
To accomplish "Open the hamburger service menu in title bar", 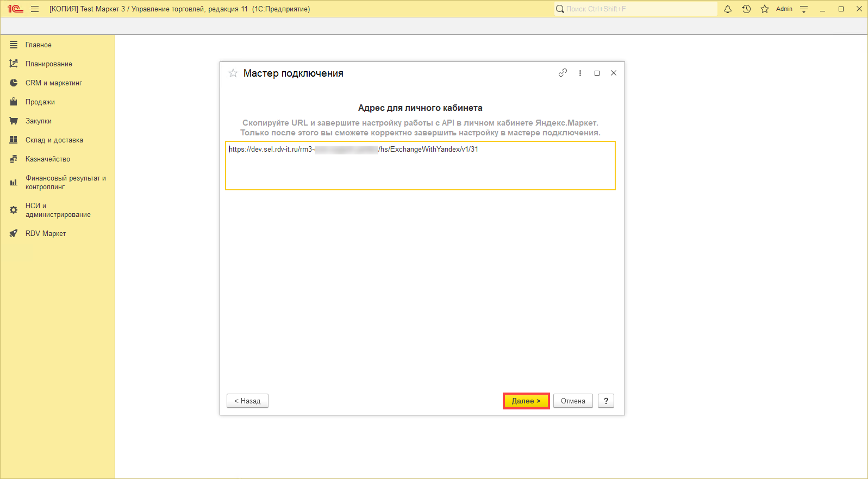I will 35,9.
